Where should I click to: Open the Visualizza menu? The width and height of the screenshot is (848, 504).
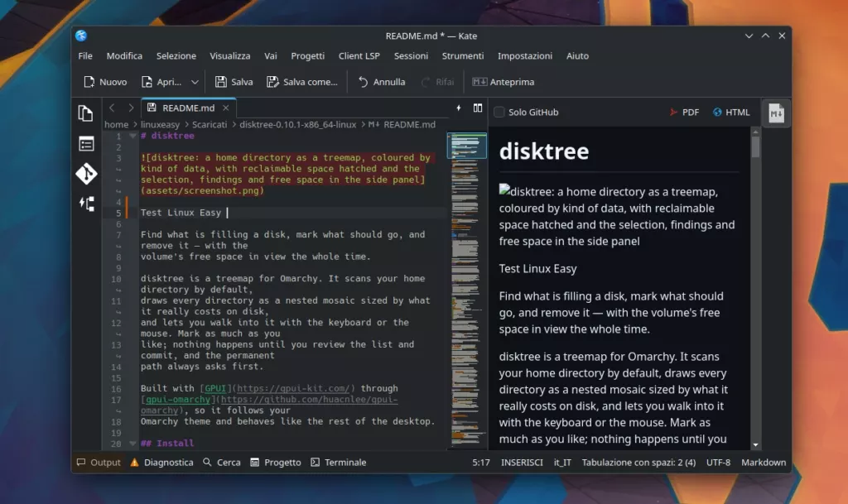tap(230, 56)
